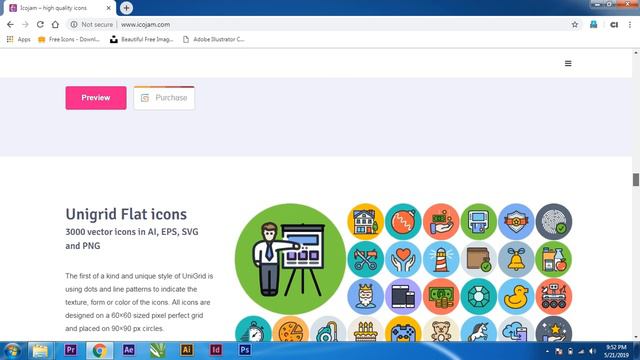The image size is (640, 360).
Task: Click the hands holding heart icon
Action: pos(403,259)
